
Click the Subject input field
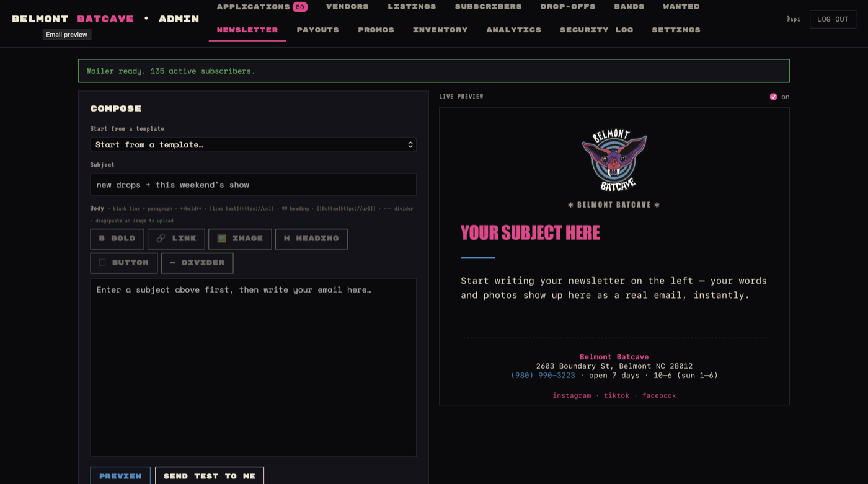point(253,185)
